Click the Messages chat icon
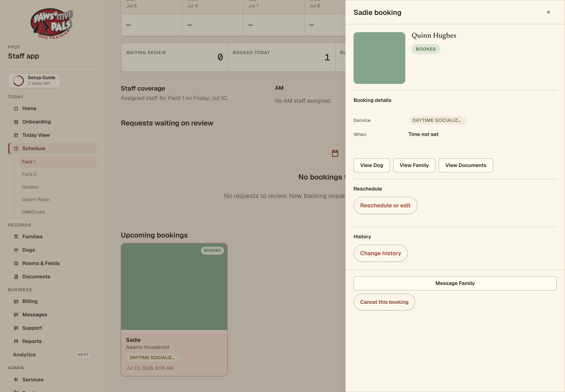The height and width of the screenshot is (392, 565). point(16,315)
